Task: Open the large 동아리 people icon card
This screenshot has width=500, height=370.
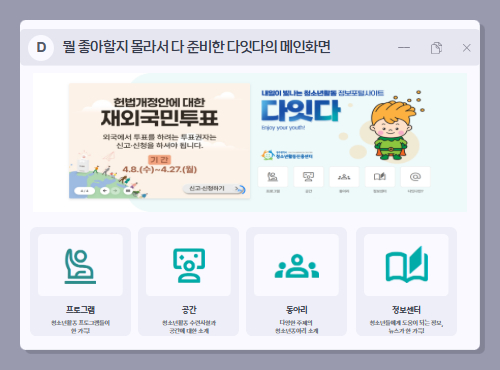Action: pyautogui.click(x=296, y=265)
